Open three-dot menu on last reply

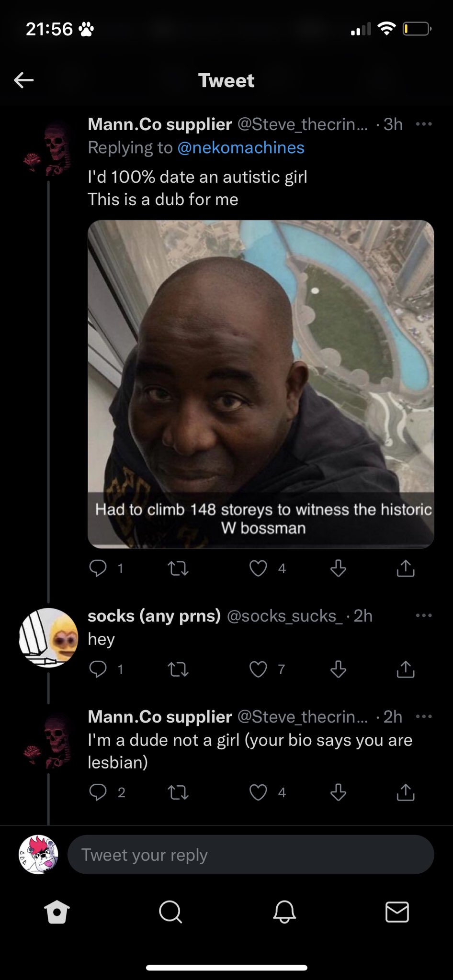(423, 716)
